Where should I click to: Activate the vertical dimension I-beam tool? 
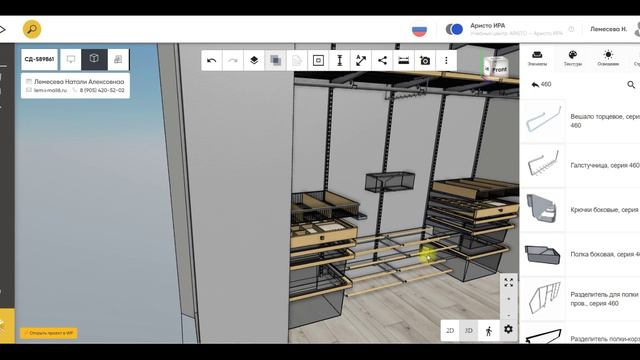(339, 61)
